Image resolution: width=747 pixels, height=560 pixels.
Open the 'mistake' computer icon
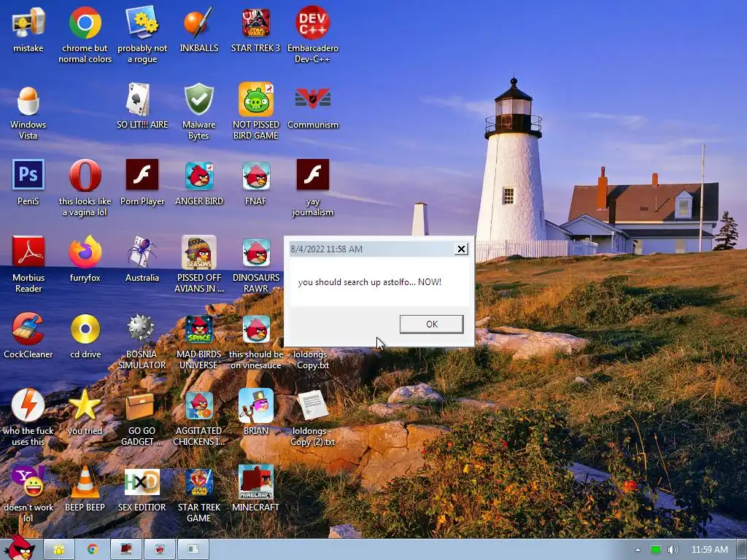point(28,23)
